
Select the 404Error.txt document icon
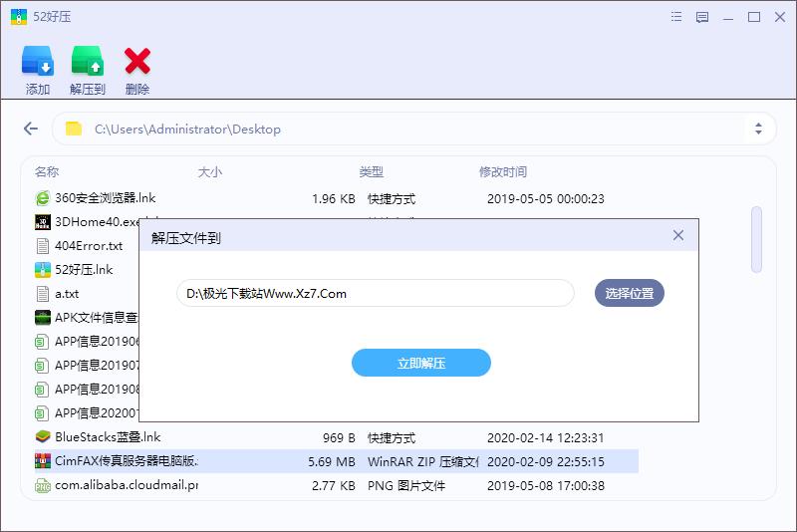43,246
